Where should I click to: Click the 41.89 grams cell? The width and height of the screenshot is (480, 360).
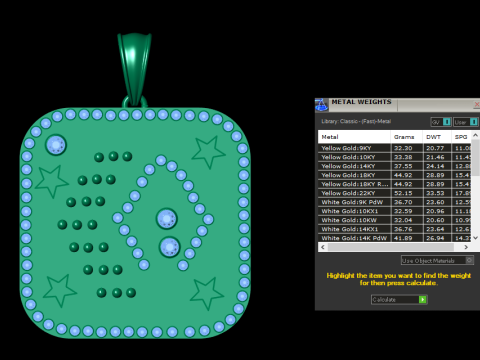click(407, 238)
